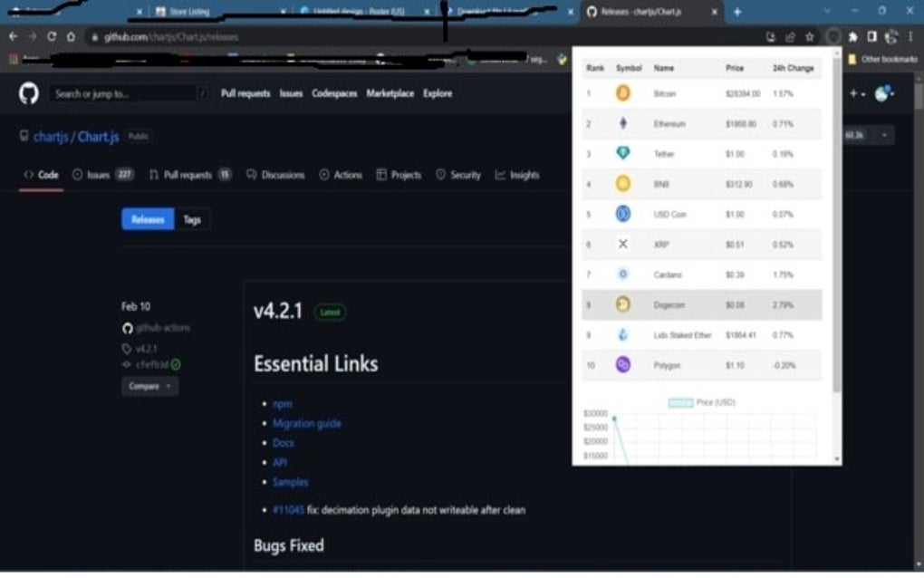Click the Search or jump to field

click(x=129, y=93)
